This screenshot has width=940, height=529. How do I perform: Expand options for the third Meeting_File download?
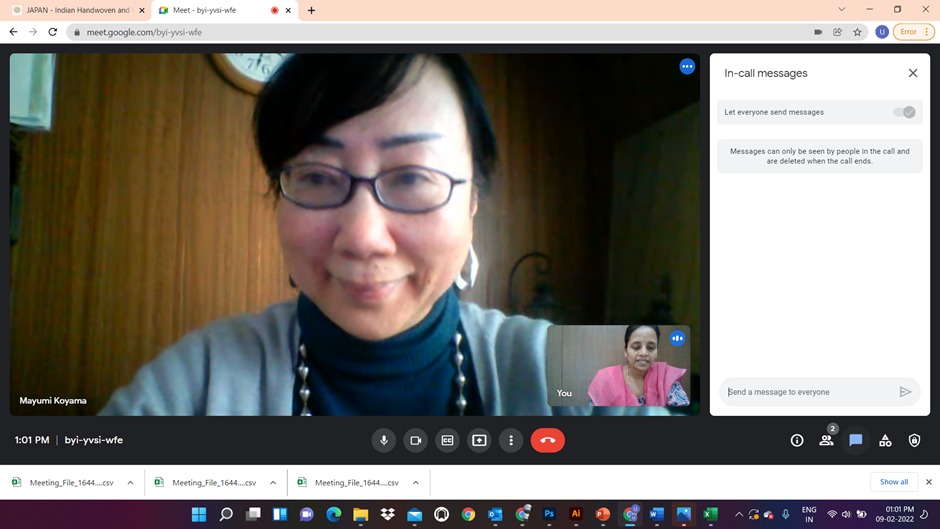click(x=416, y=483)
